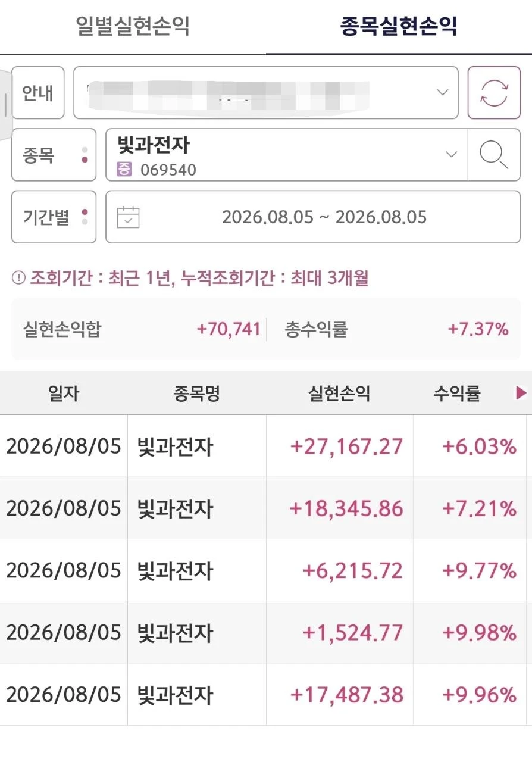Expand the account selection dropdown

(265, 93)
